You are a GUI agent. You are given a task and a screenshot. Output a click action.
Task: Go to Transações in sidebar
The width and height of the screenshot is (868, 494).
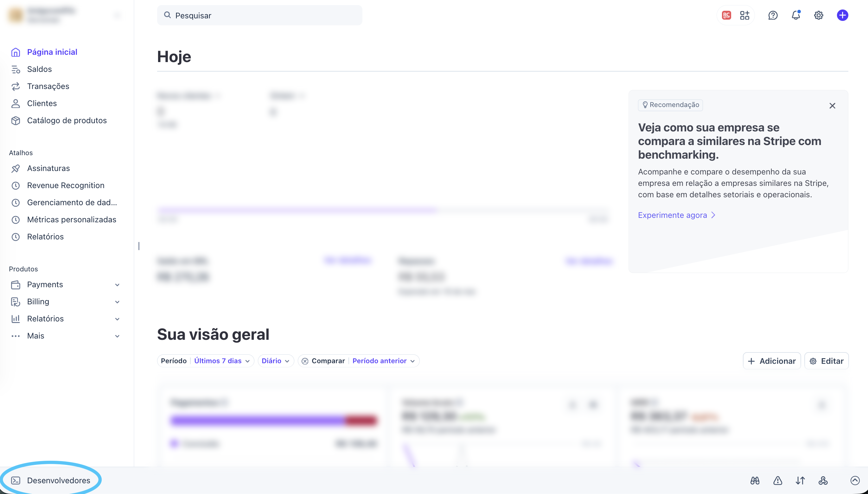pos(48,86)
